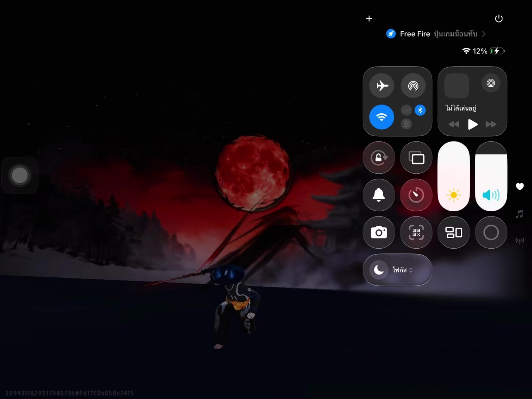
Task: Tap the plus button to add a control
Action: click(369, 18)
